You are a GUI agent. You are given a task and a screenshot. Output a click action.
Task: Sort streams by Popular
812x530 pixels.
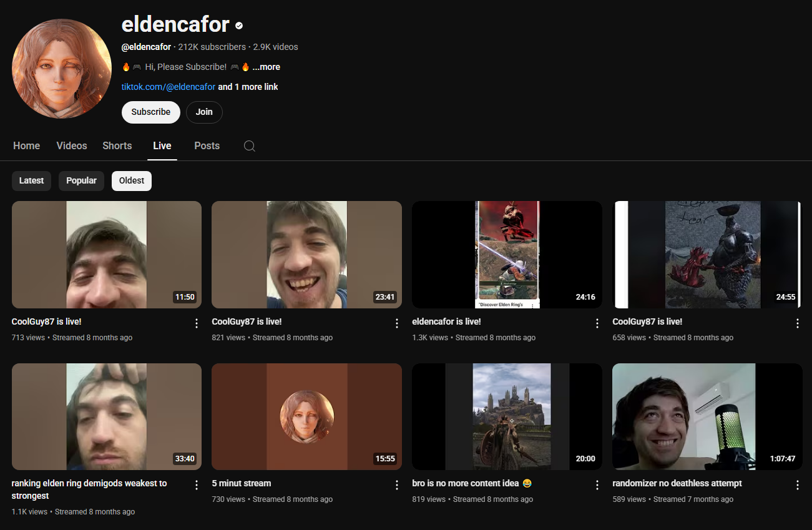point(81,181)
